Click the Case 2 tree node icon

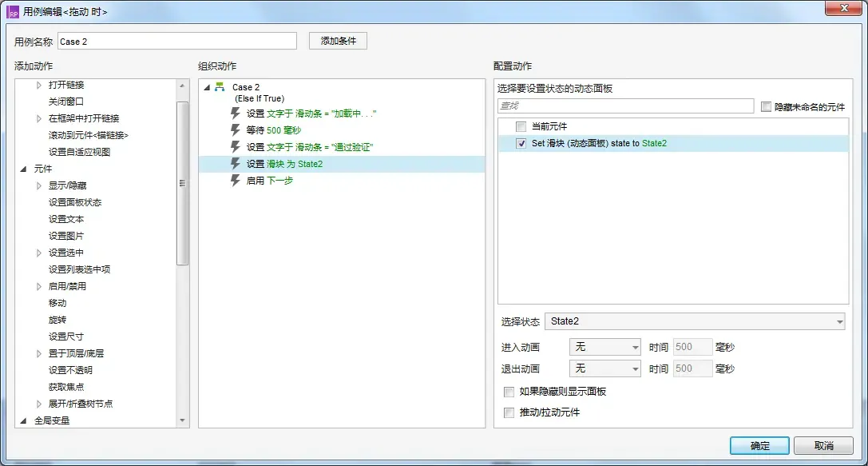pos(220,87)
